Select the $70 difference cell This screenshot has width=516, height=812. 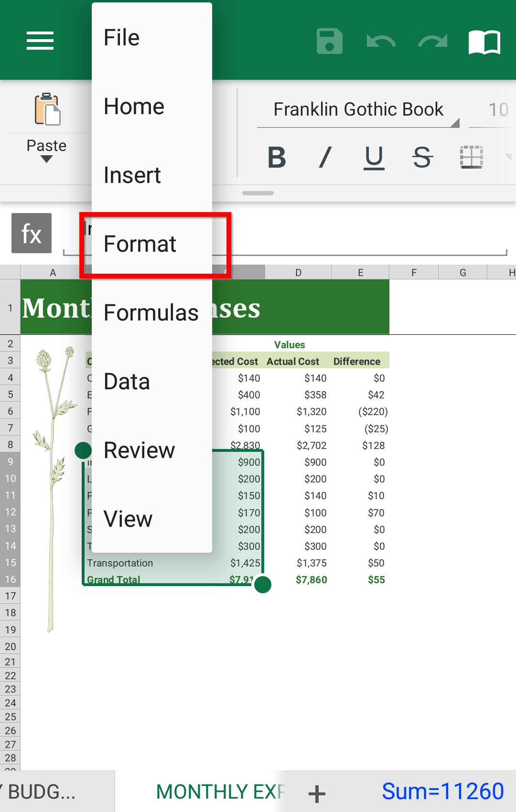point(376,513)
